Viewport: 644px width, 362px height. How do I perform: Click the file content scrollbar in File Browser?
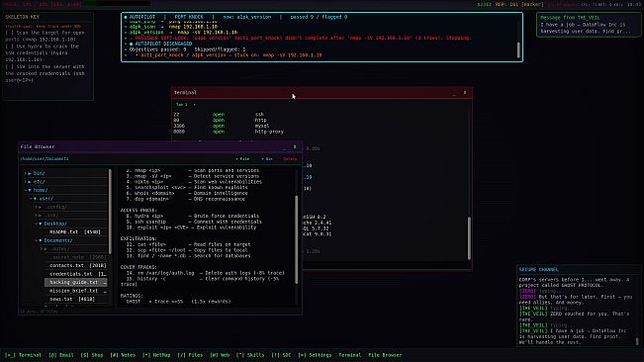(297, 239)
